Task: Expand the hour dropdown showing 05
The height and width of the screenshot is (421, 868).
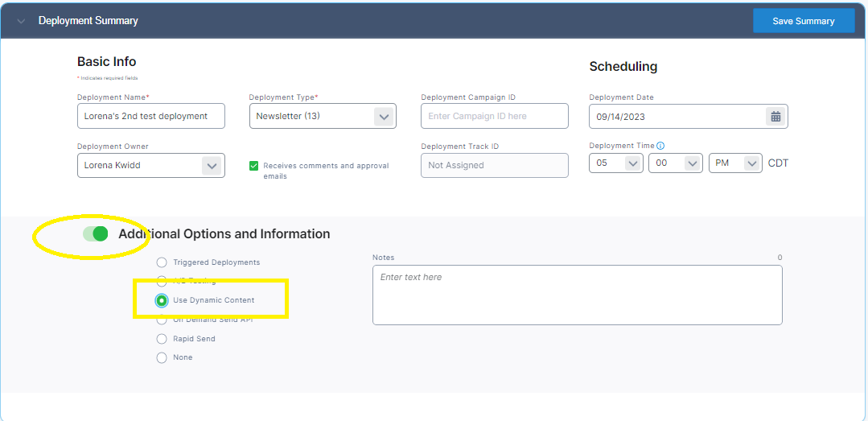Action: (615, 163)
